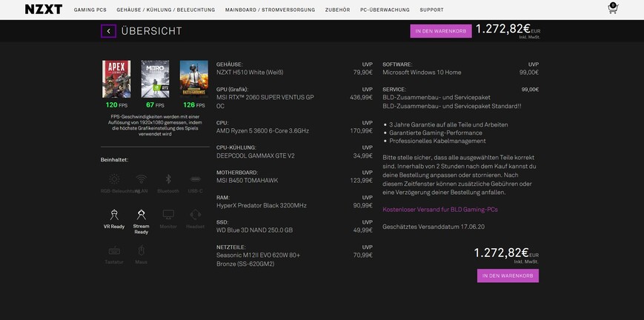Screen dimensions: 644x320
Task: Click Geschätztes Versanddatum 17.06.20 text
Action: [434, 227]
